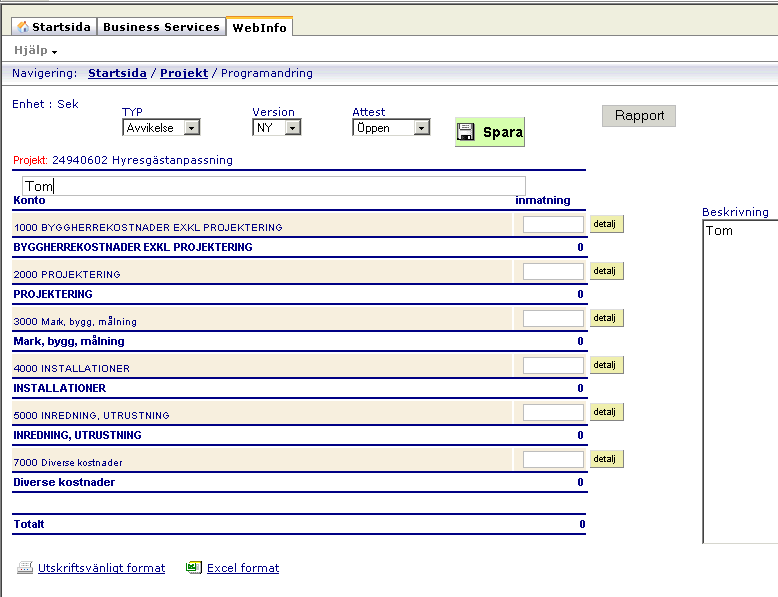This screenshot has height=597, width=778.
Task: Open the Excel format link
Action: 243,568
